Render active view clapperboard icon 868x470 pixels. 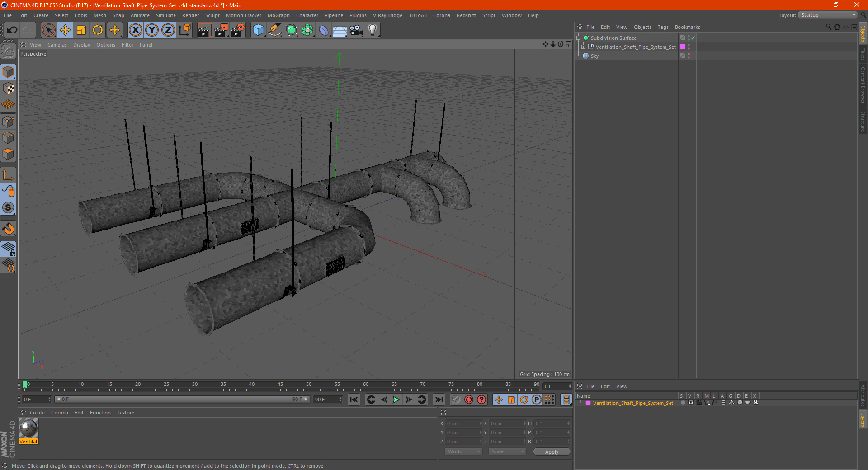point(204,30)
